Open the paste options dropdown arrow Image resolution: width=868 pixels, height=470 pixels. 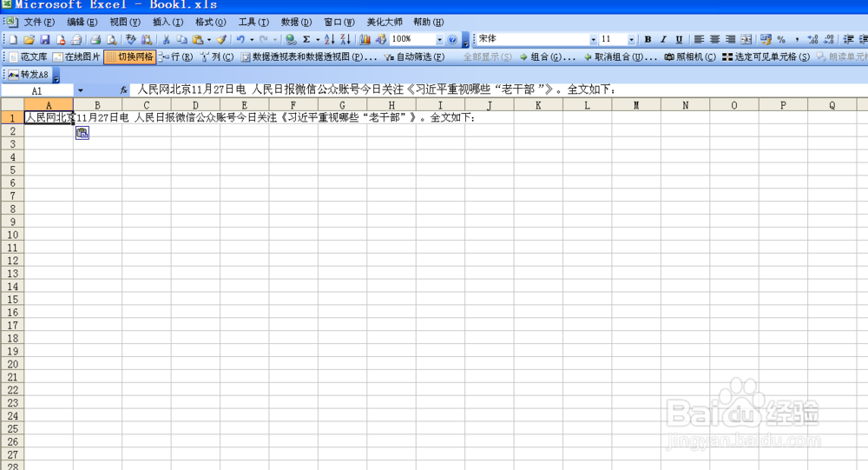(x=208, y=39)
